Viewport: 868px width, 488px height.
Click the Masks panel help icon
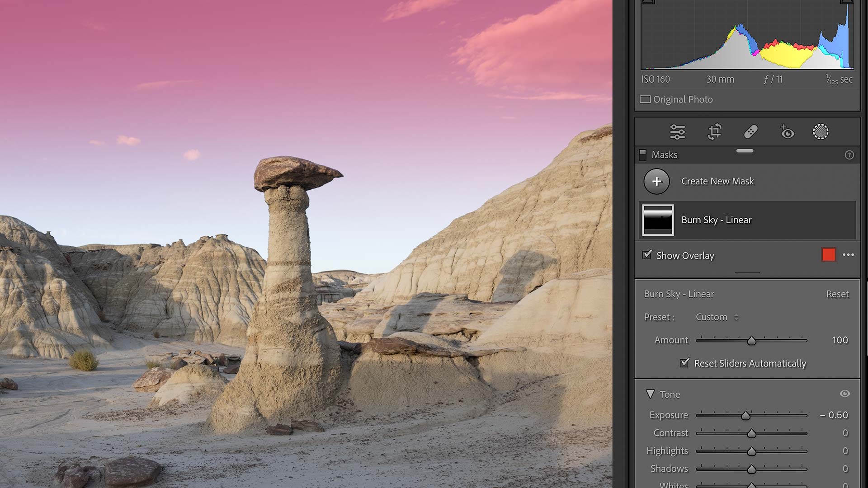pyautogui.click(x=849, y=155)
